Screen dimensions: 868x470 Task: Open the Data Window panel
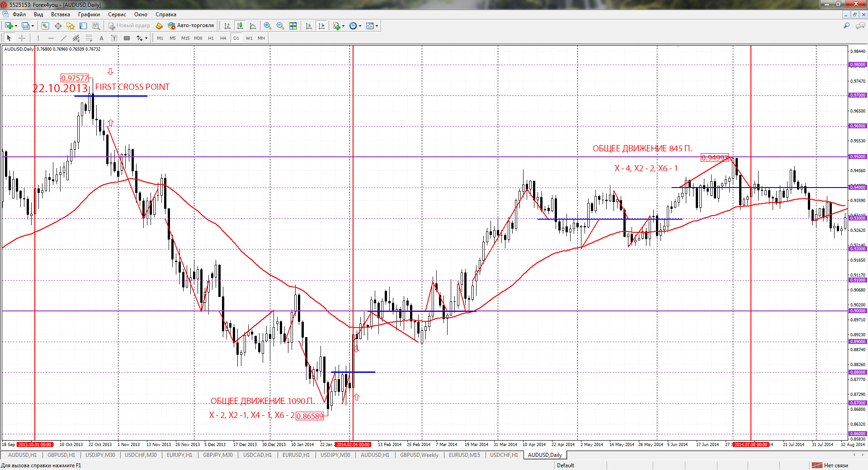58,26
